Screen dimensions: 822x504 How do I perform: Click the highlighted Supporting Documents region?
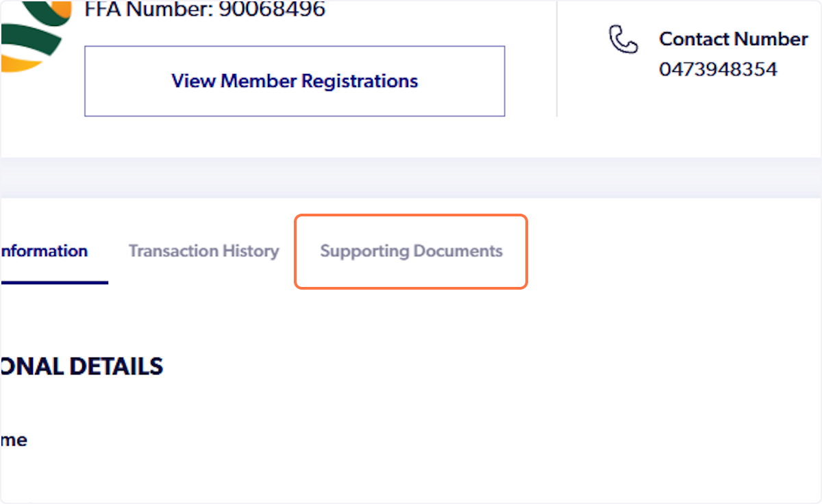(411, 251)
